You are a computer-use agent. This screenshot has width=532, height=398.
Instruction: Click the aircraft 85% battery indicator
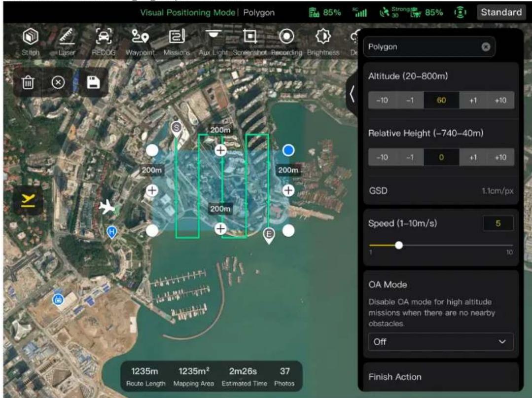(x=427, y=12)
